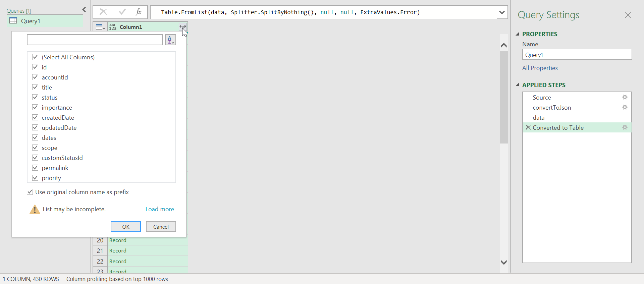This screenshot has height=284, width=644.
Task: Click the Record cell in row 21
Action: (148, 250)
